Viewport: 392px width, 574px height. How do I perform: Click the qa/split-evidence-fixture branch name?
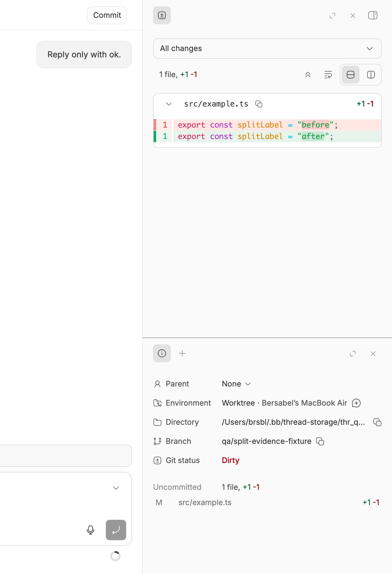[x=266, y=441]
